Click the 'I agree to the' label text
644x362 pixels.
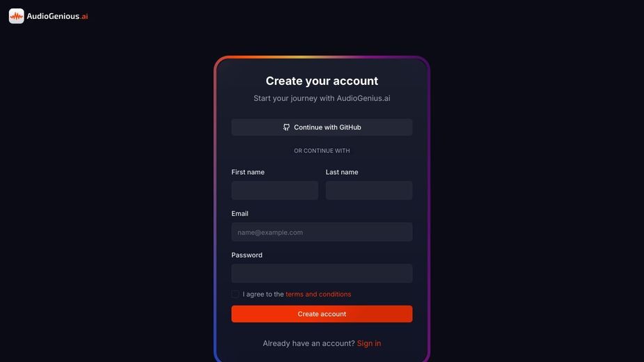pyautogui.click(x=263, y=294)
